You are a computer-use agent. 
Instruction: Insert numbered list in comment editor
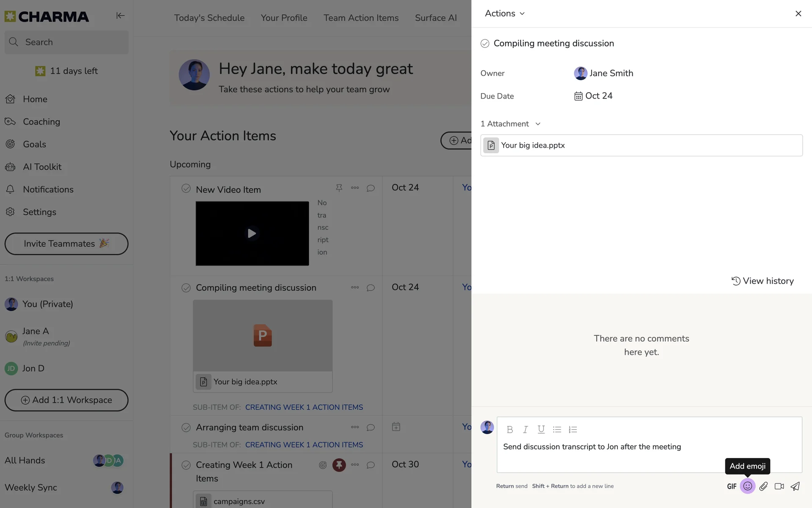[573, 429]
